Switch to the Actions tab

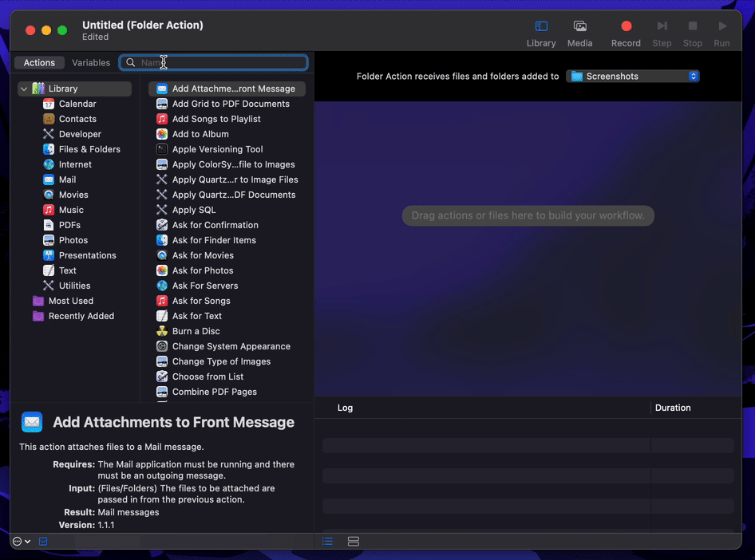point(39,62)
